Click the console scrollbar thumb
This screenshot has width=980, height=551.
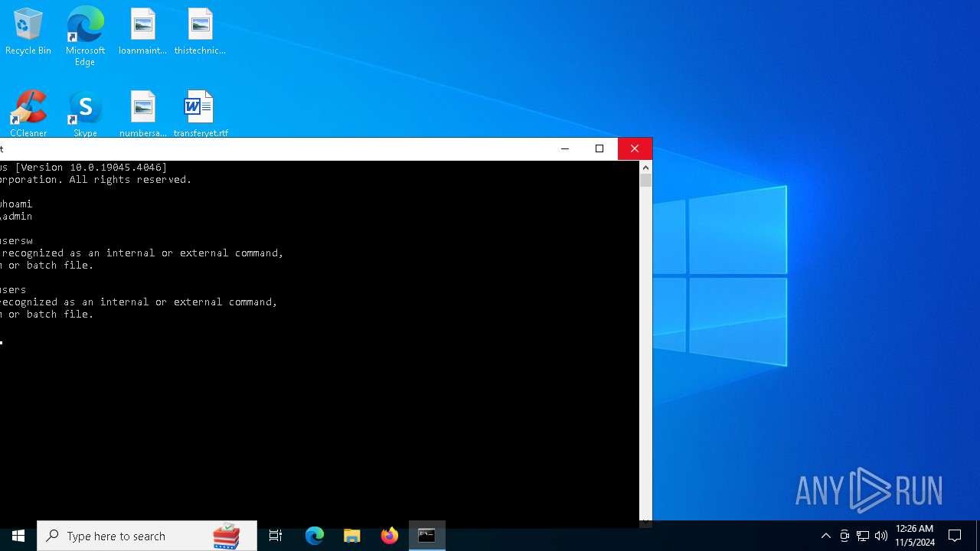click(645, 181)
